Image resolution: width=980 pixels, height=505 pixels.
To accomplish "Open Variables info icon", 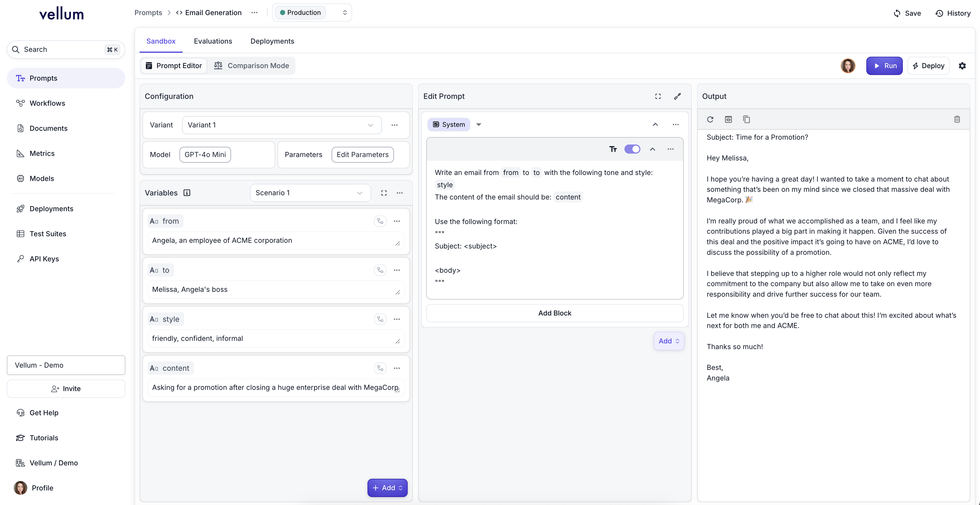I will pos(187,193).
